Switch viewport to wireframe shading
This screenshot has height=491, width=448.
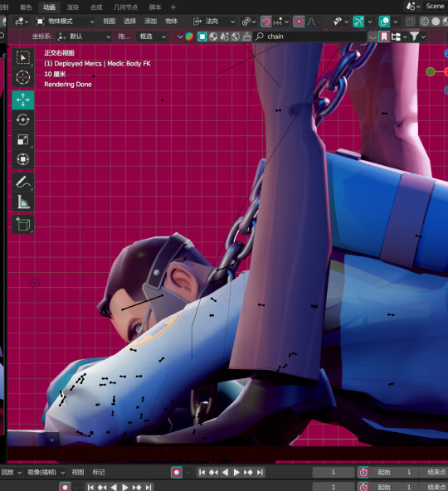[425, 22]
